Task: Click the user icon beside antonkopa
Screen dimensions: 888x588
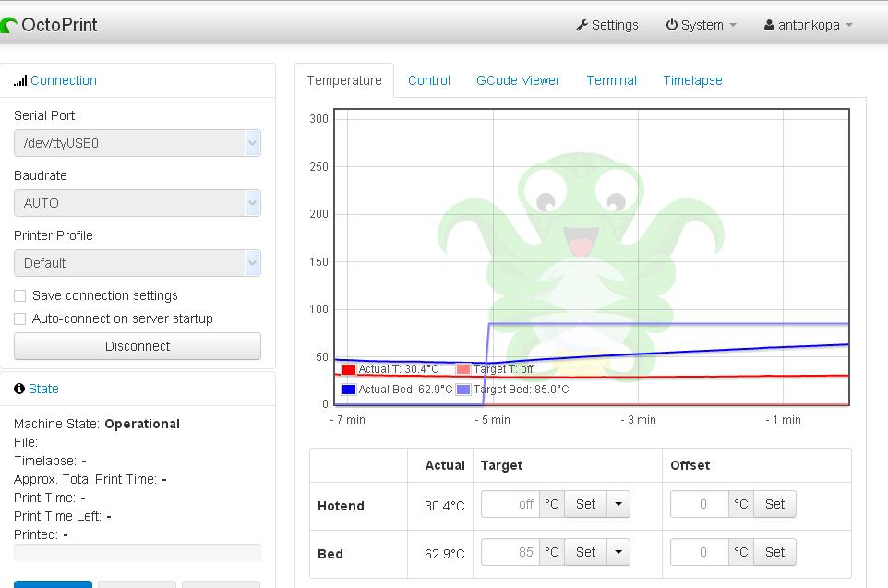Action: (x=769, y=25)
